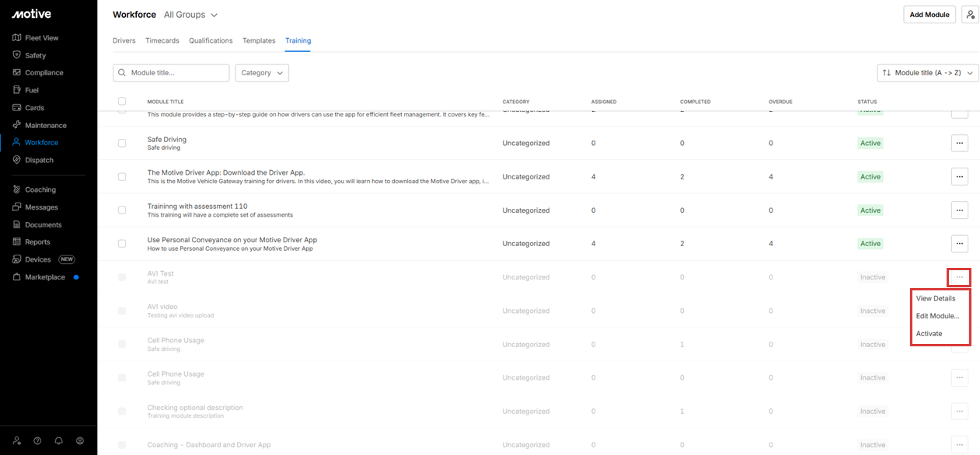Select Edit Module from the popup menu
Image resolution: width=980 pixels, height=455 pixels.
937,316
